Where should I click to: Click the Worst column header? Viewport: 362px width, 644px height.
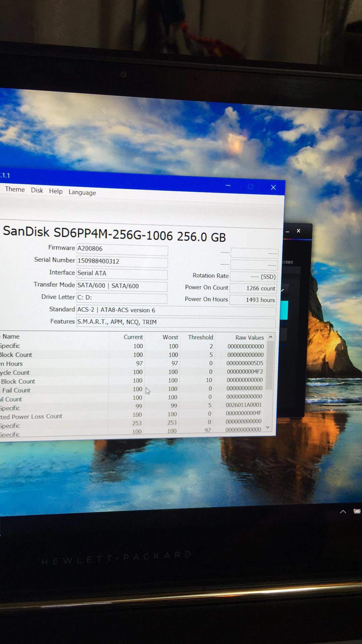click(x=170, y=337)
